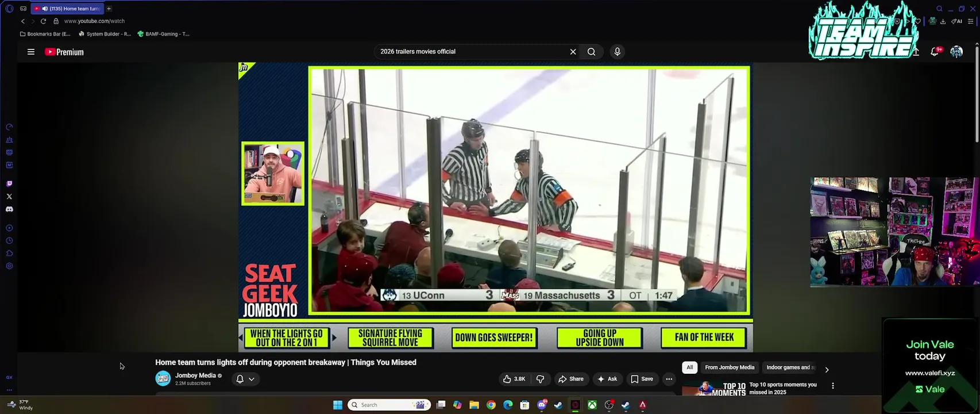Share the video

570,379
